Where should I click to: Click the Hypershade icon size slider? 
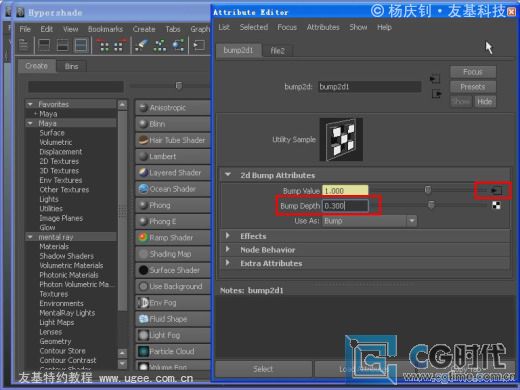coord(179,86)
